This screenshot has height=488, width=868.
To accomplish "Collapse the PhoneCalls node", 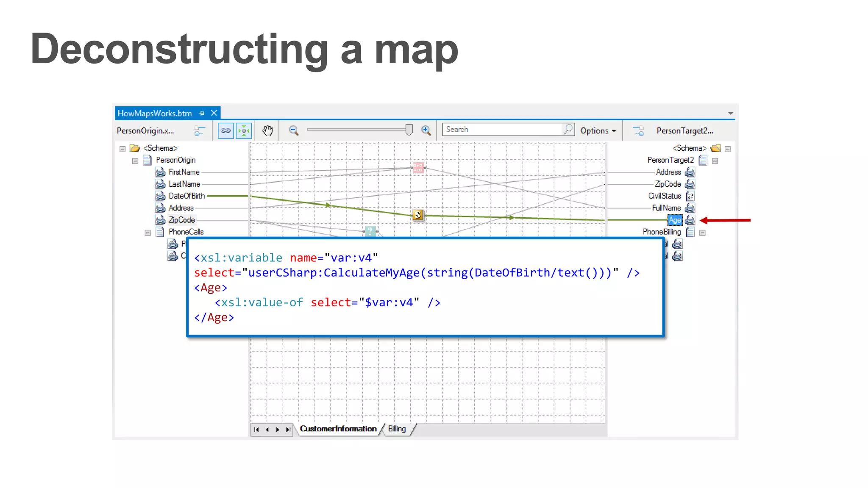I will 147,233.
